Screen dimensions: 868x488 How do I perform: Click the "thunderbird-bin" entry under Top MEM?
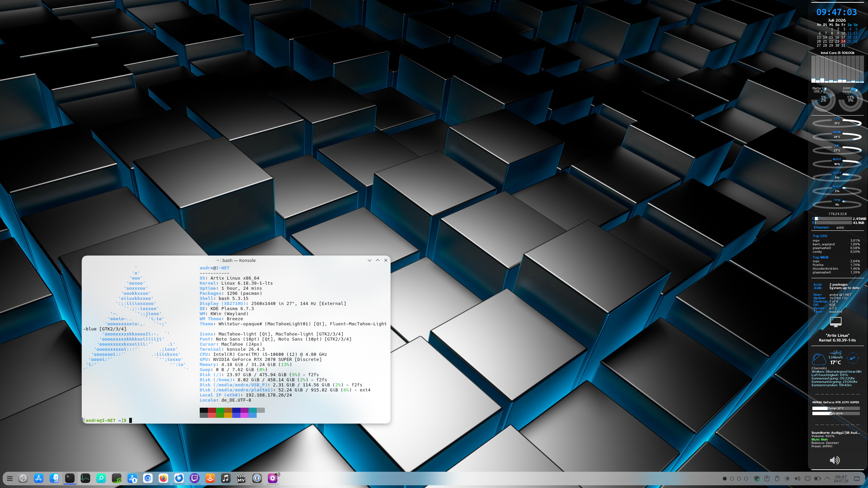[825, 268]
